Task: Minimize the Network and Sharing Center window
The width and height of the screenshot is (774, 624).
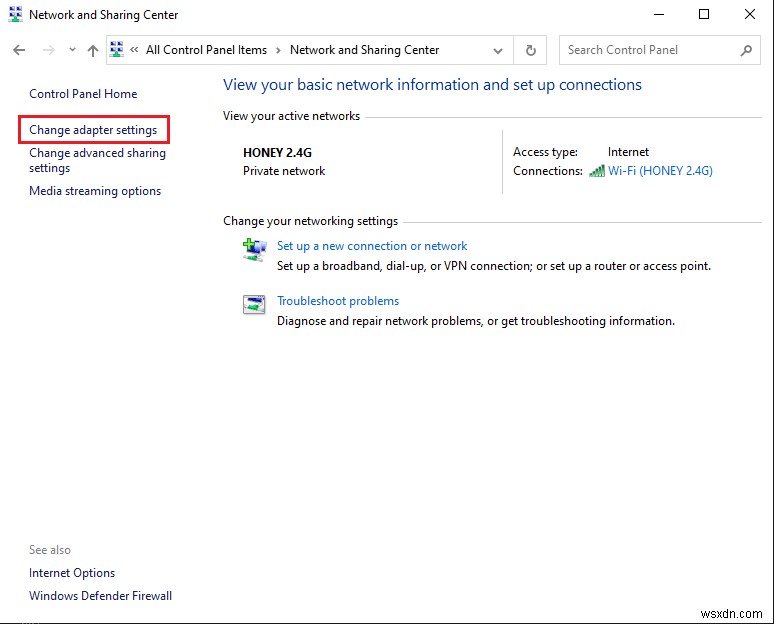Action: tap(658, 15)
